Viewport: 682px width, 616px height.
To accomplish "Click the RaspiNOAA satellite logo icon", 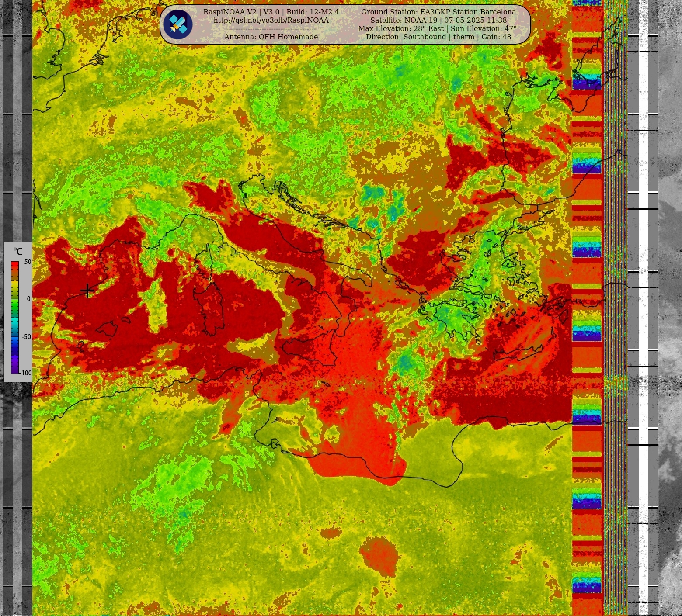I will [x=178, y=24].
